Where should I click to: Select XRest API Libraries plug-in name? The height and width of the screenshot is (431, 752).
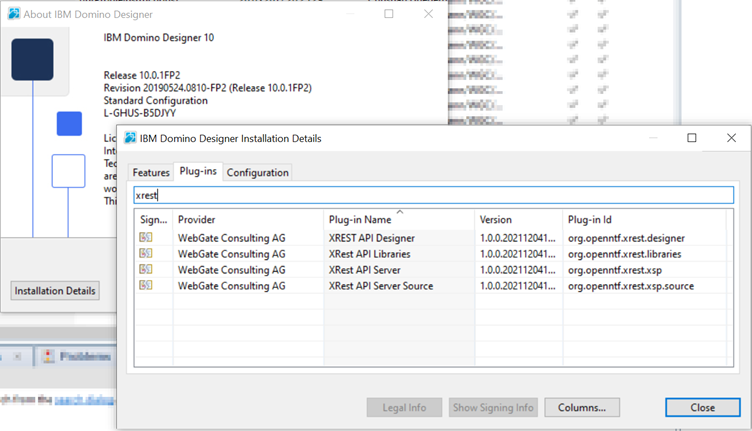369,254
